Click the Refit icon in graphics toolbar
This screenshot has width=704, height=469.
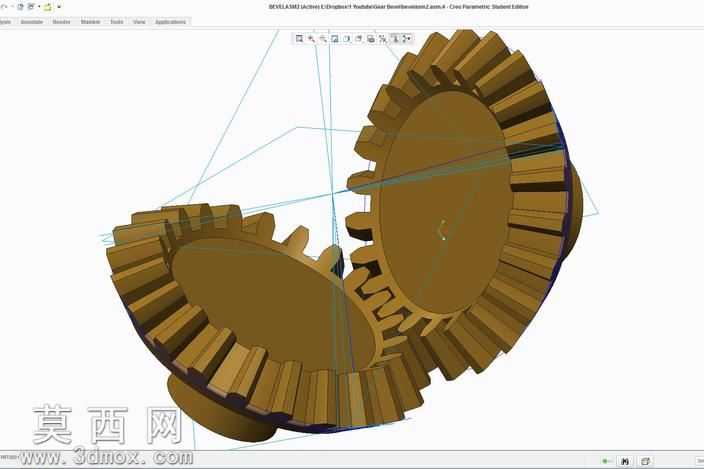pyautogui.click(x=299, y=39)
